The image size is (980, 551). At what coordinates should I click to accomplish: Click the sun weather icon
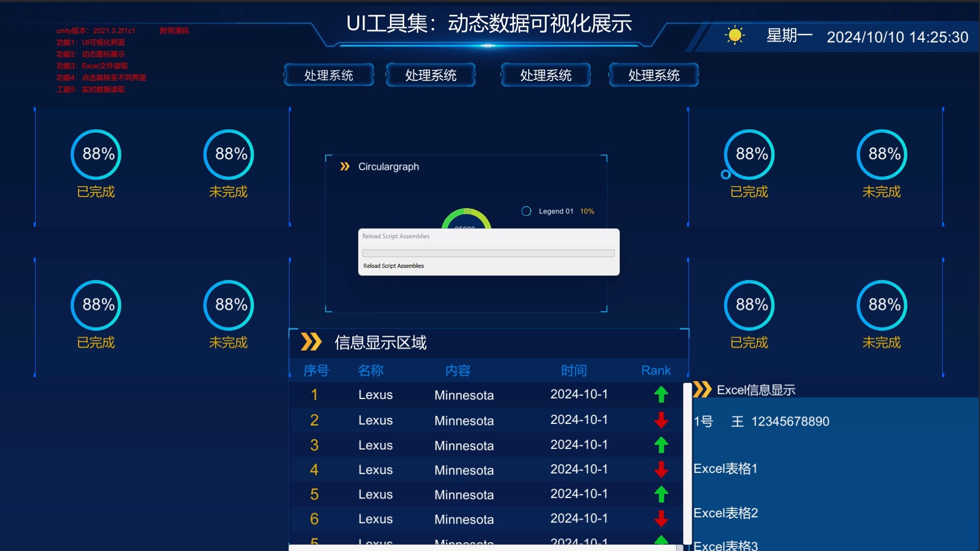pos(734,35)
